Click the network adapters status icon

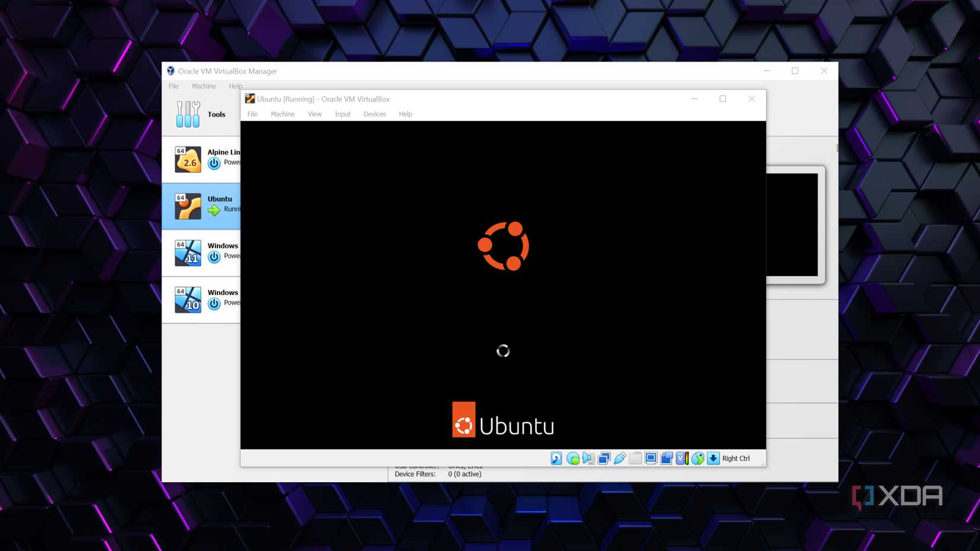coord(603,458)
